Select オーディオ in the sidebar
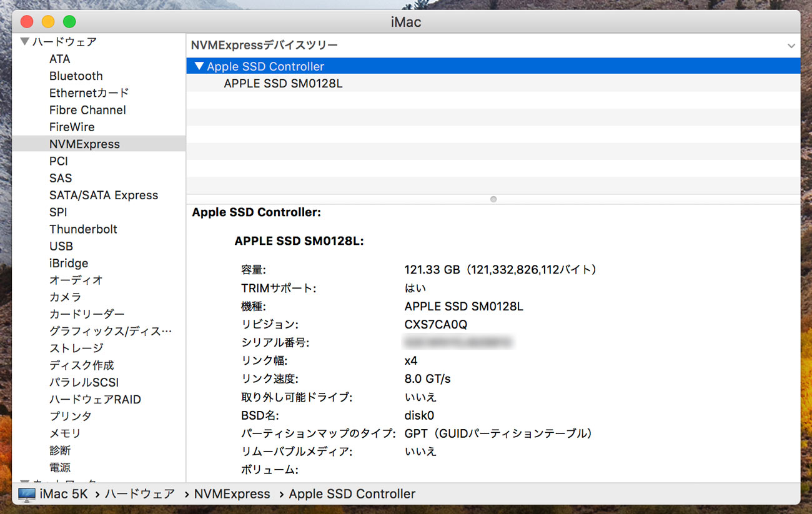The height and width of the screenshot is (514, 812). 76,280
